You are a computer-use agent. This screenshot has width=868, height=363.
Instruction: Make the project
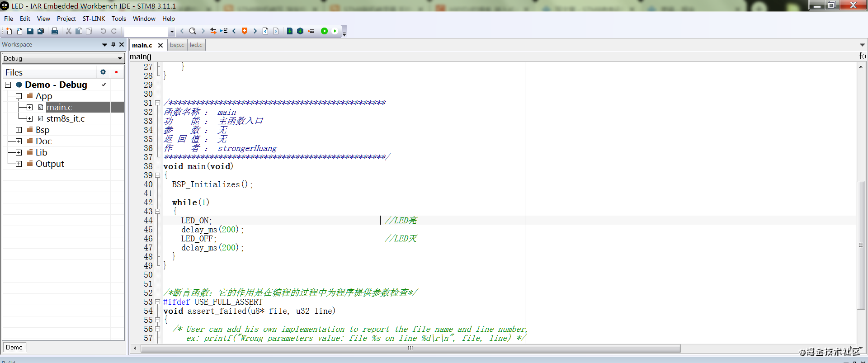click(300, 31)
